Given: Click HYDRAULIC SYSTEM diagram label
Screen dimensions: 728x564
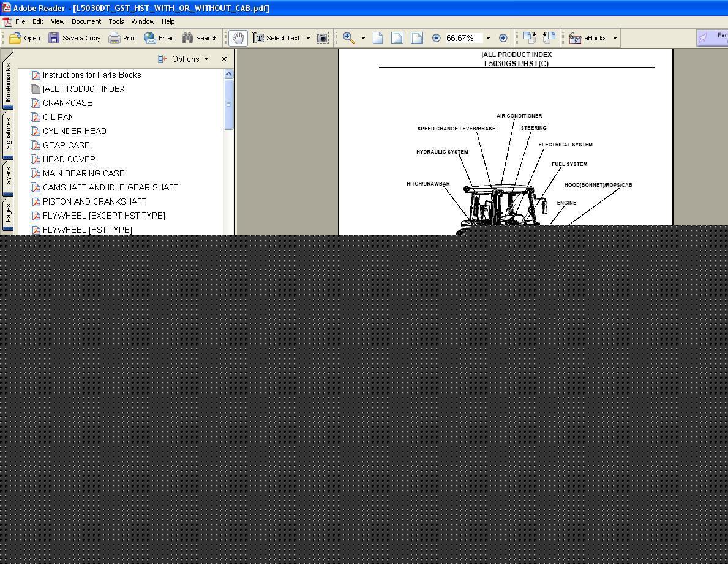Looking at the screenshot, I should click(442, 152).
